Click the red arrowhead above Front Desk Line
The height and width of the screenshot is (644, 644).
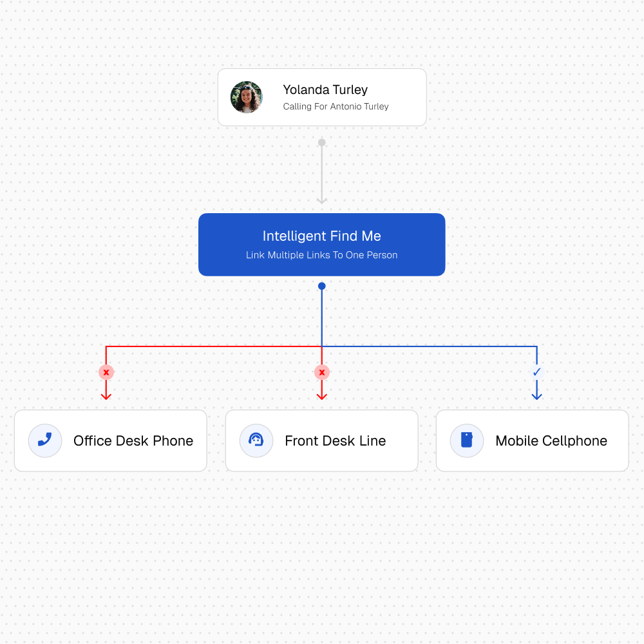coord(322,395)
